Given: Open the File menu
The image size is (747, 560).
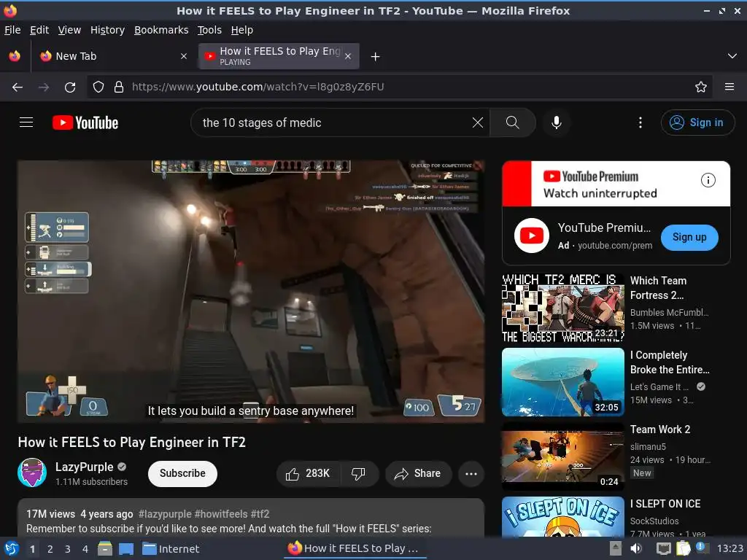Looking at the screenshot, I should 12,30.
